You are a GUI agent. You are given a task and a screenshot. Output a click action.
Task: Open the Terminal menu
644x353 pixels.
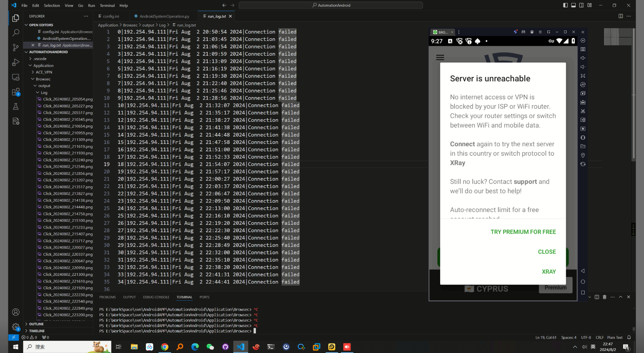pyautogui.click(x=107, y=5)
